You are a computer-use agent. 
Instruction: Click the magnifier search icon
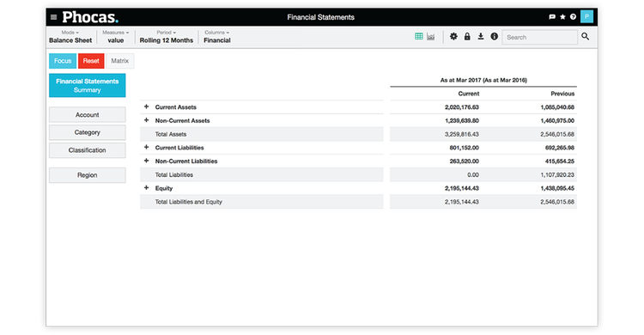[586, 37]
